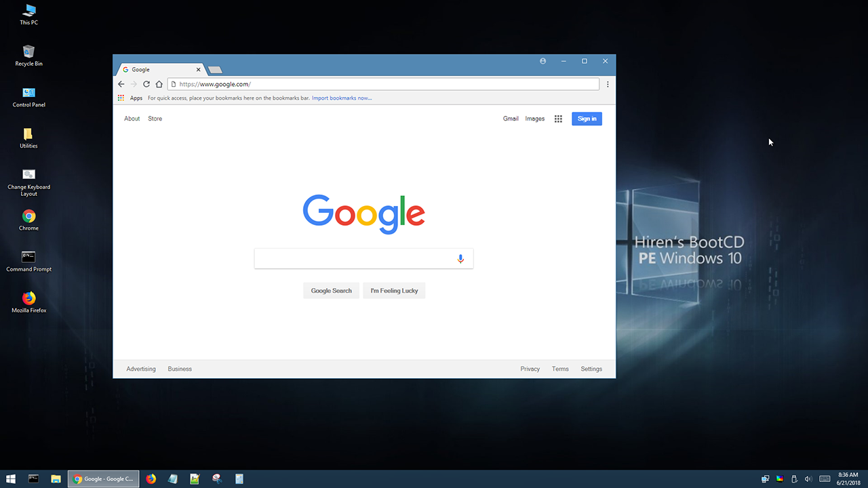Click inside the Google search box
This screenshot has width=868, height=488.
pyautogui.click(x=353, y=259)
